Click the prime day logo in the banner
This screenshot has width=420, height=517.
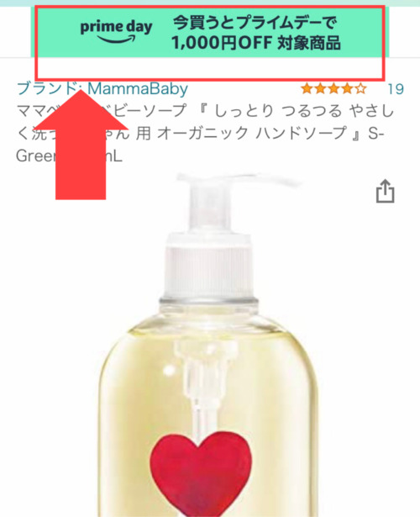[x=116, y=32]
